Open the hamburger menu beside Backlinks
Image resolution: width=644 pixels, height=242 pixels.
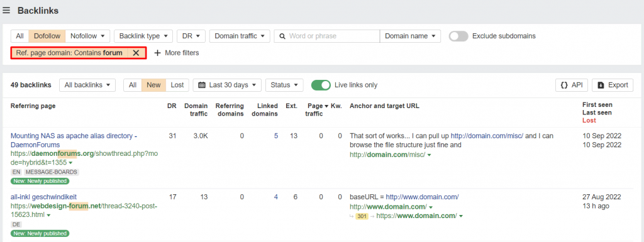[x=6, y=11]
